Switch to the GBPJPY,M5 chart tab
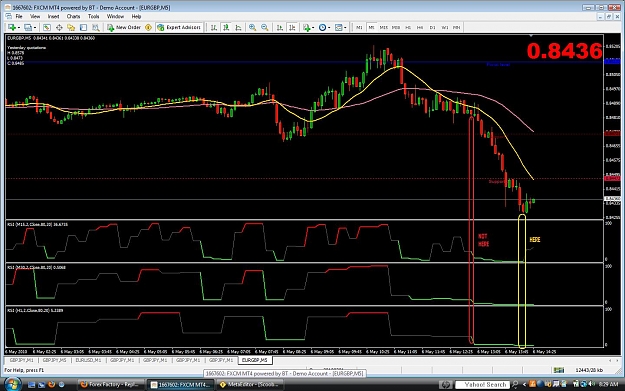625x391 pixels. point(55,360)
